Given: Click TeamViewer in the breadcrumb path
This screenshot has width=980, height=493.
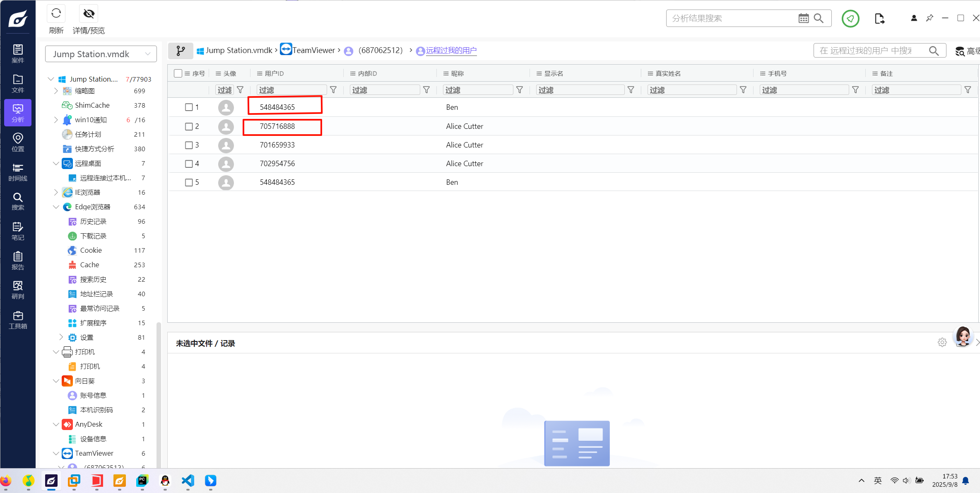Looking at the screenshot, I should click(313, 51).
